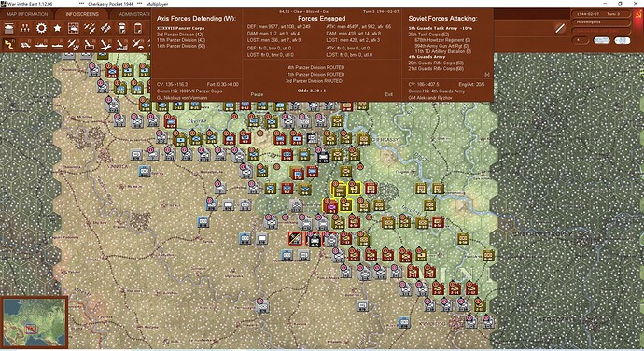Viewport: 644px width, 351px height.
Task: Click Exit in the combat report
Action: click(x=388, y=94)
